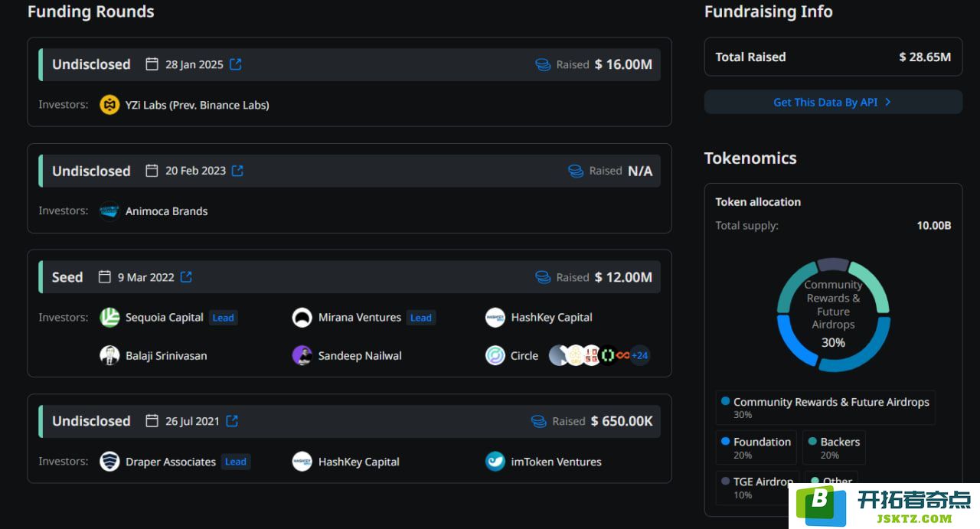The height and width of the screenshot is (529, 980).
Task: Click the YZi Labs logo icon
Action: (x=109, y=105)
